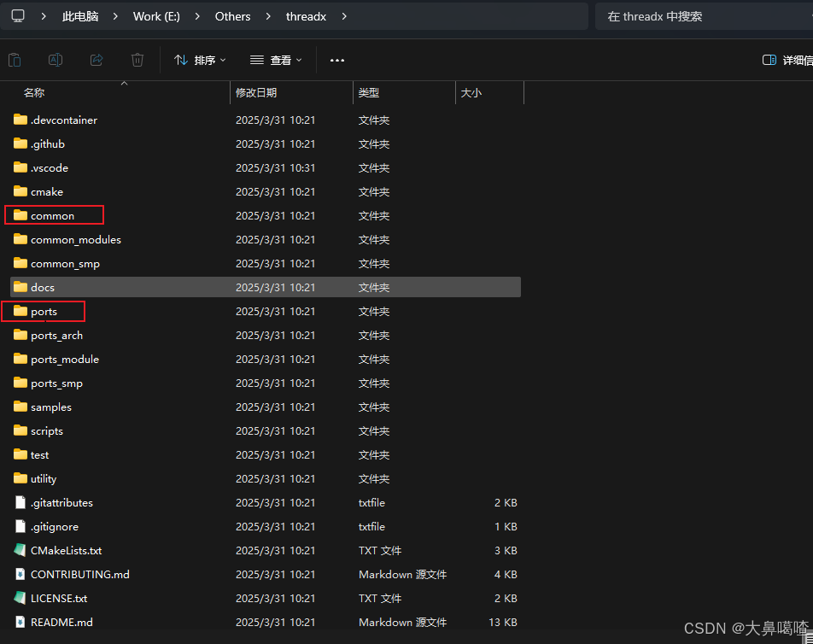Image resolution: width=813 pixels, height=644 pixels.
Task: Select the cmake folder icon
Action: 20,191
